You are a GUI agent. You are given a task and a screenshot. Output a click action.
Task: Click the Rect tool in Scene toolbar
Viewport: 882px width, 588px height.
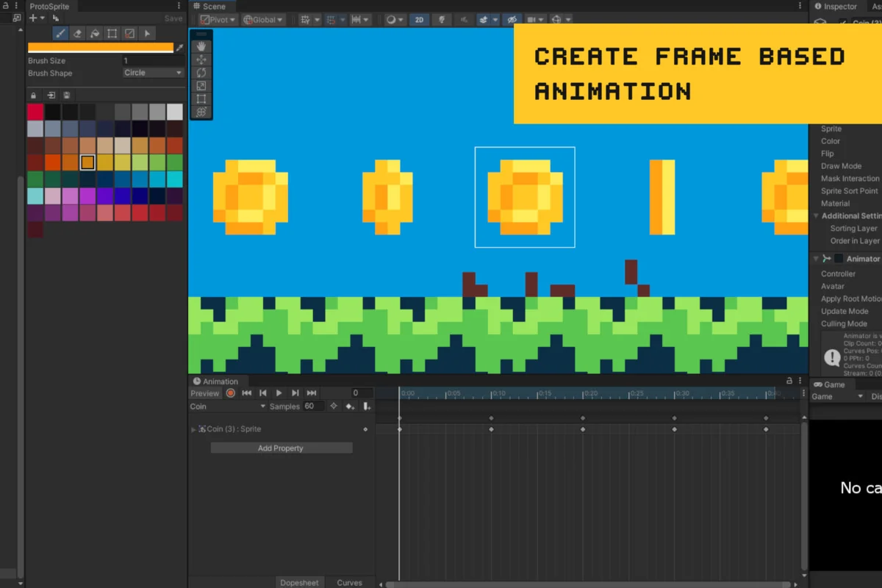(201, 99)
